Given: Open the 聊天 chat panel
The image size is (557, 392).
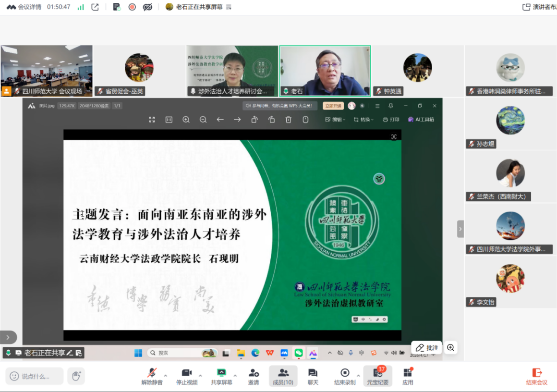Looking at the screenshot, I should point(313,376).
